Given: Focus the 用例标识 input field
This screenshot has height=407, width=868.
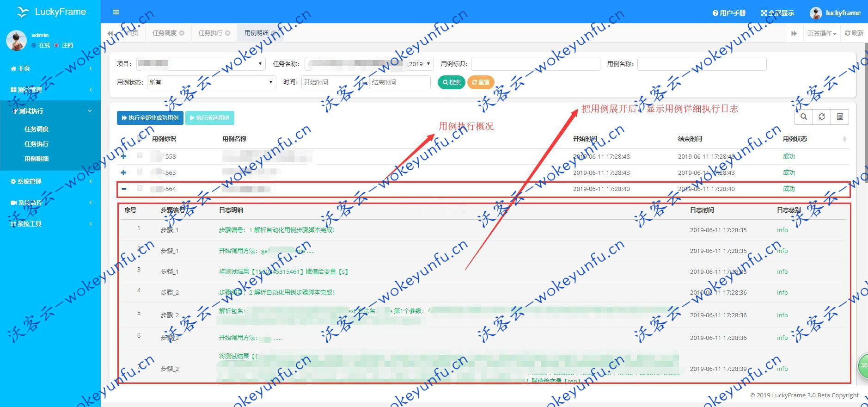Looking at the screenshot, I should [x=535, y=64].
